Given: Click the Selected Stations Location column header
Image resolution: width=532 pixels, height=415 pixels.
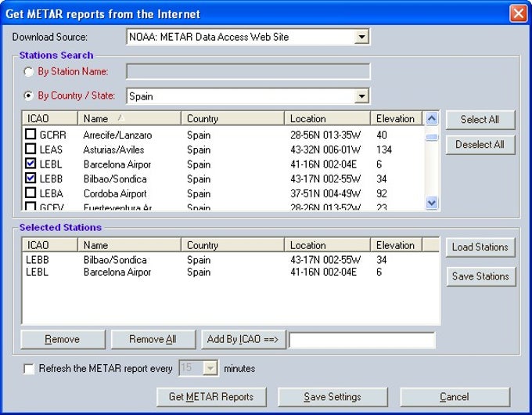Looking at the screenshot, I should 327,245.
